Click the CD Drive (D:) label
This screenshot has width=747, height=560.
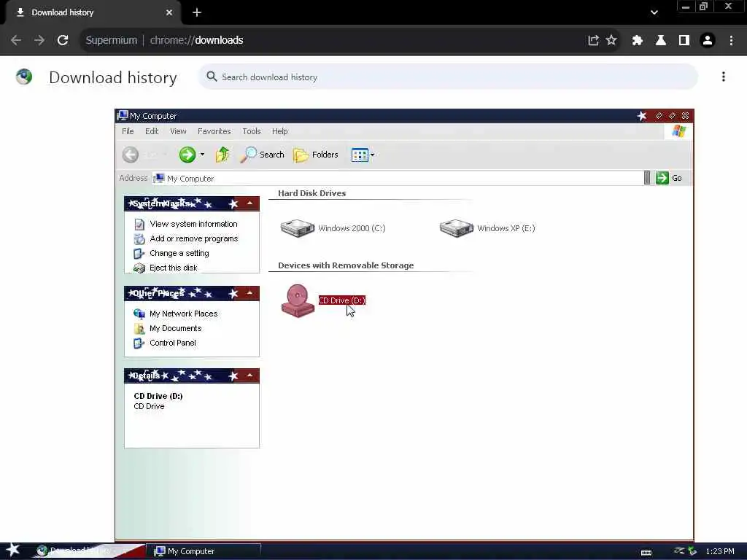(341, 300)
